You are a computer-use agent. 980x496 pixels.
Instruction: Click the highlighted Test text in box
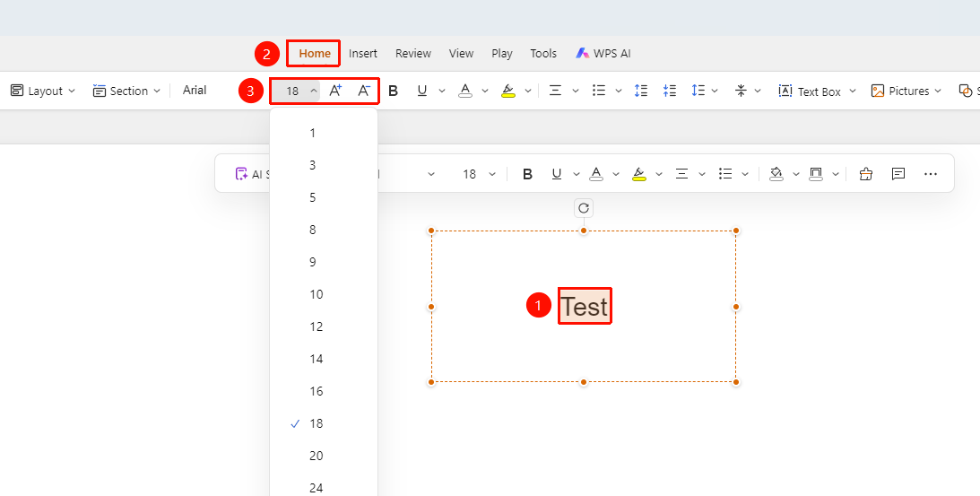point(585,307)
